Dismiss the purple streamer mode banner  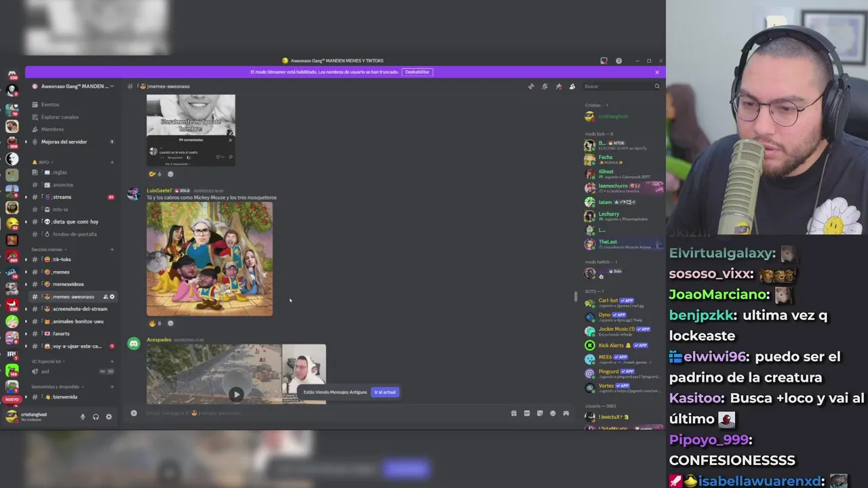[x=656, y=72]
